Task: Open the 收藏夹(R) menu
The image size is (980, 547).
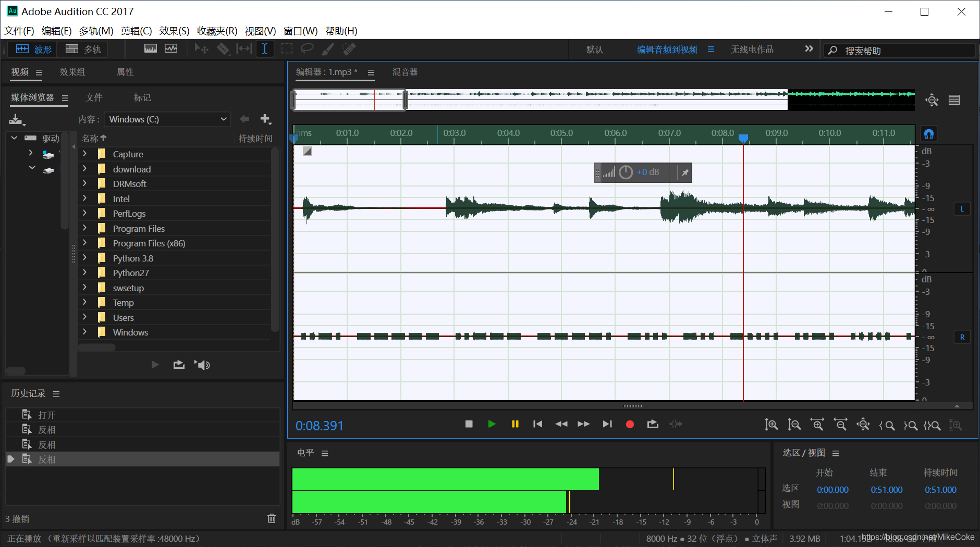Action: 217,31
